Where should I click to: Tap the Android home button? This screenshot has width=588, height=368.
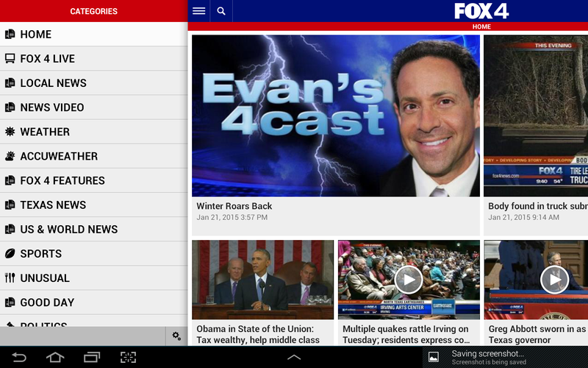[x=55, y=357]
